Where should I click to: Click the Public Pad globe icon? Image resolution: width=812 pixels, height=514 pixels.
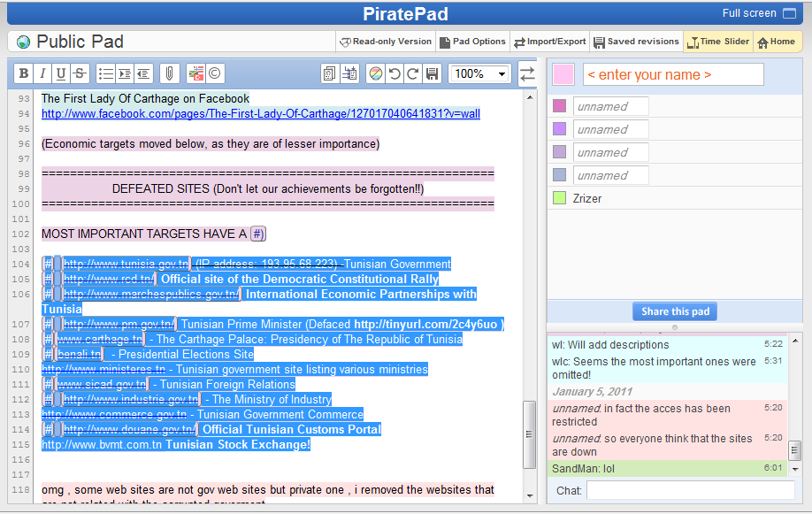tap(23, 42)
